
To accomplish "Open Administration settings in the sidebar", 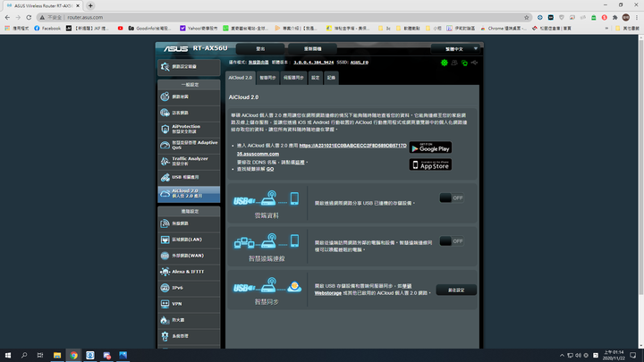I will point(189,336).
